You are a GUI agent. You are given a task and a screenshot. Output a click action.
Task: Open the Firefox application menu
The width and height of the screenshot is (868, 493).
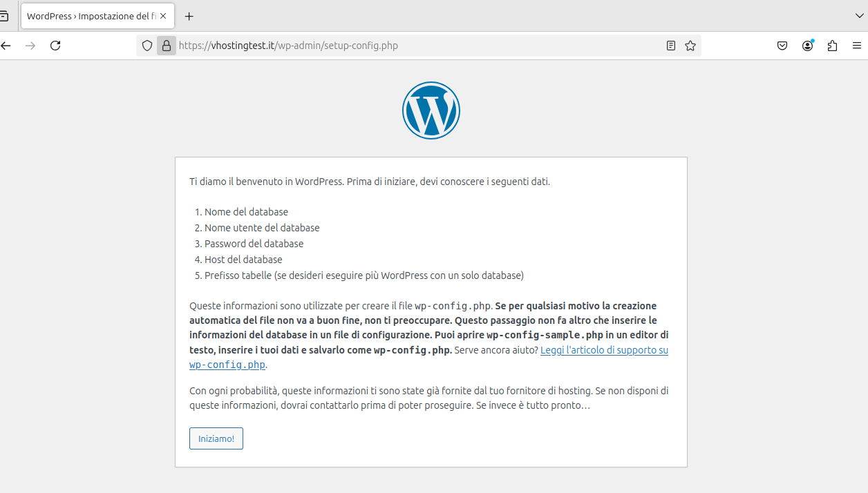857,46
